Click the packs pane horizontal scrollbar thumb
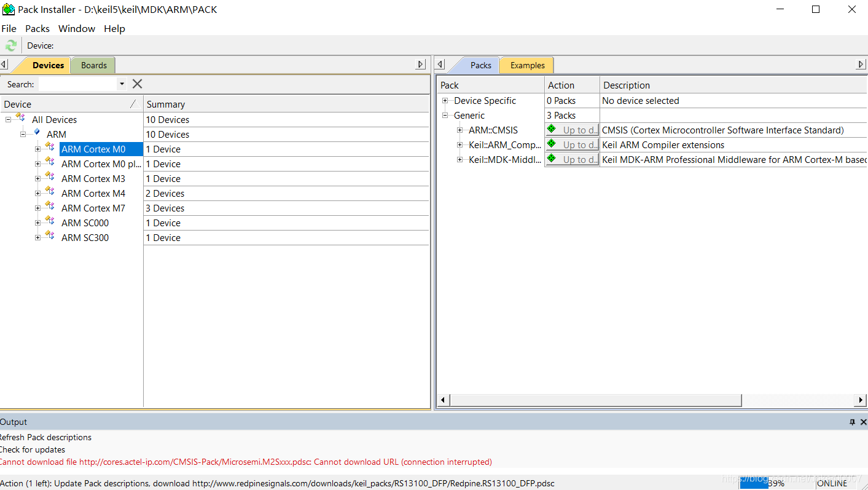Viewport: 868px width, 490px height. click(x=596, y=400)
